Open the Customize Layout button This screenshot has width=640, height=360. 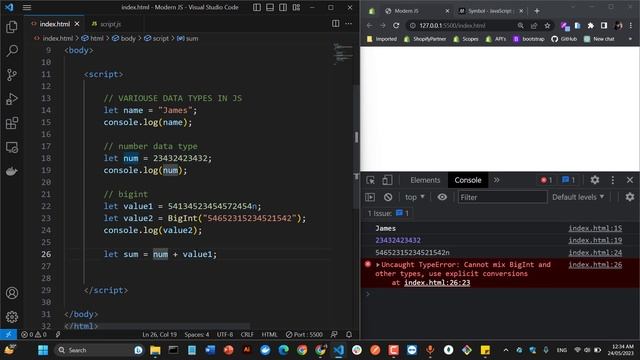point(296,7)
